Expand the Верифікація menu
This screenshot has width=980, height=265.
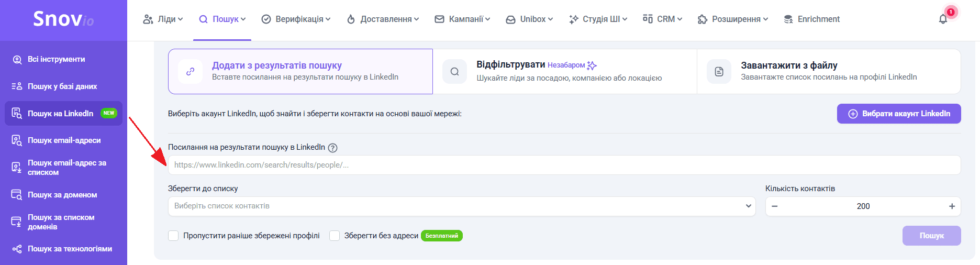tap(296, 19)
